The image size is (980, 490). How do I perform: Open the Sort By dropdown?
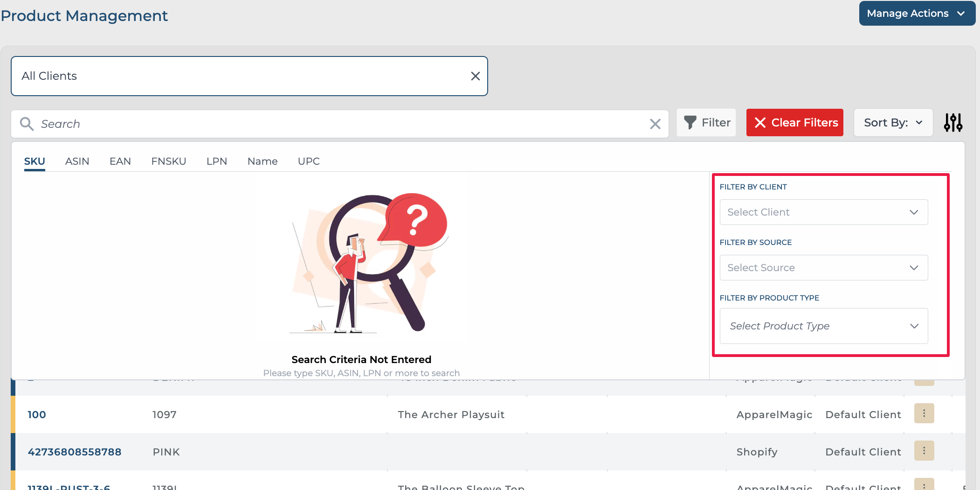(x=893, y=123)
